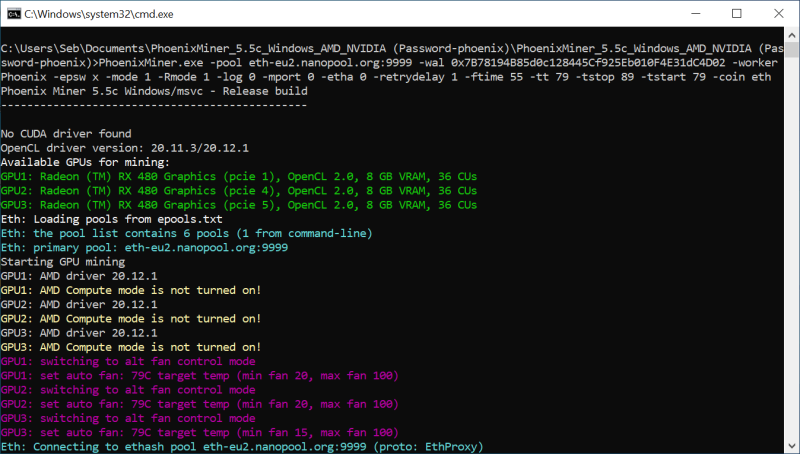Image resolution: width=800 pixels, height=454 pixels.
Task: Click 'GPU1: switching to alt fan control mode'
Action: [x=128, y=362]
